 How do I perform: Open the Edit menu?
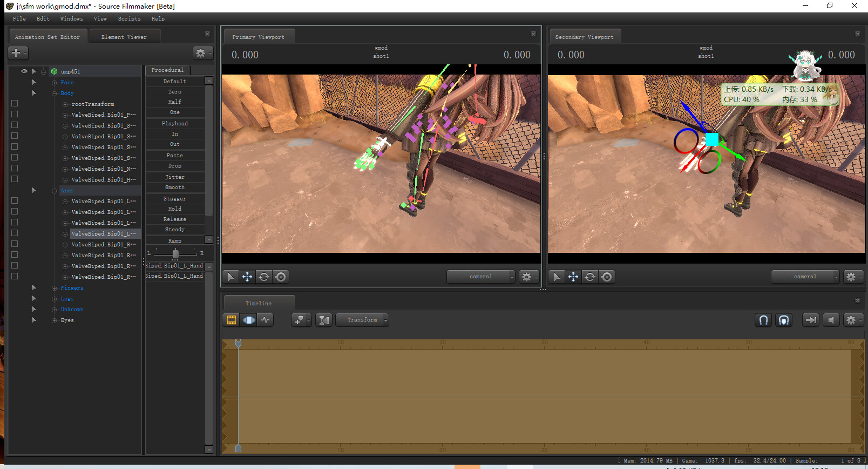pyautogui.click(x=43, y=18)
